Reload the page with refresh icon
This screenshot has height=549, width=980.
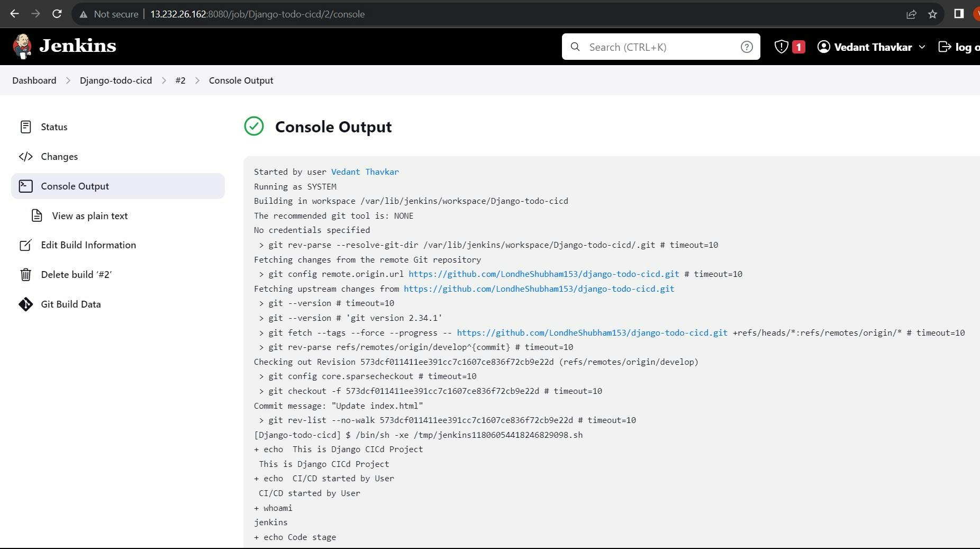click(57, 14)
